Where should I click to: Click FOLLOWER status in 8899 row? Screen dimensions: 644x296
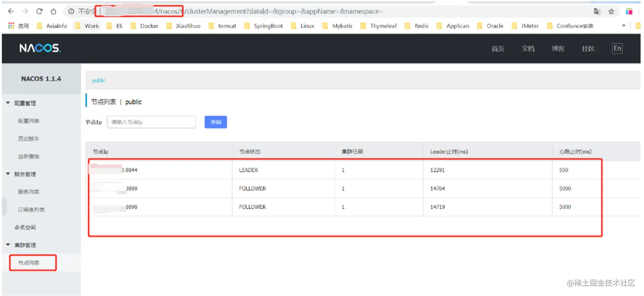253,188
